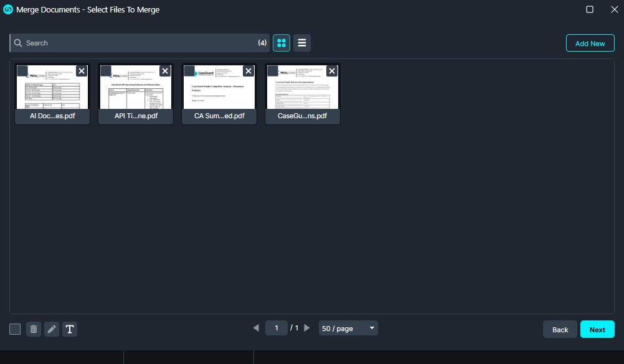Remove AI Doc...es.pdf from the merge list
The width and height of the screenshot is (624, 364).
point(81,71)
